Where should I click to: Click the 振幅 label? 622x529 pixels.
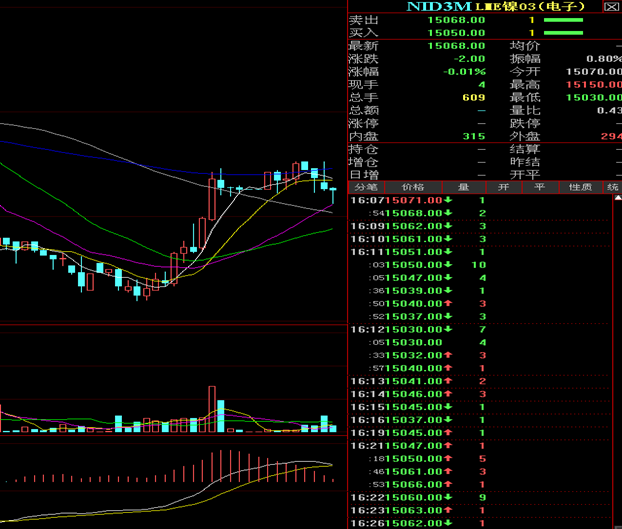[x=525, y=59]
